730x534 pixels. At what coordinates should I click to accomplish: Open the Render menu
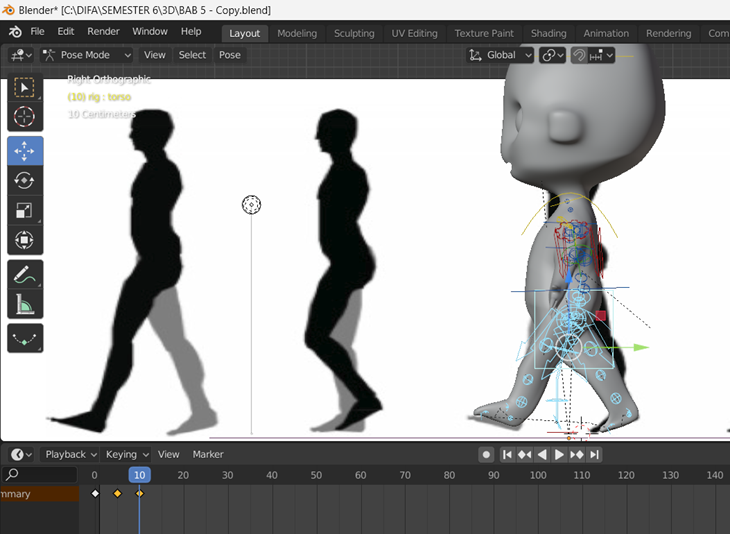click(103, 32)
